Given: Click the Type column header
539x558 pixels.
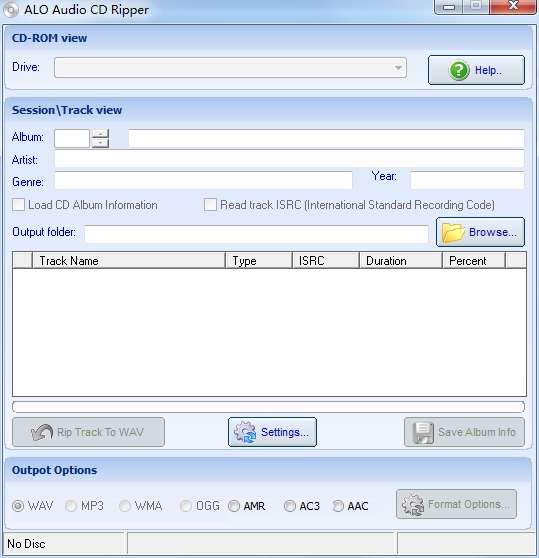Looking at the screenshot, I should coord(259,261).
